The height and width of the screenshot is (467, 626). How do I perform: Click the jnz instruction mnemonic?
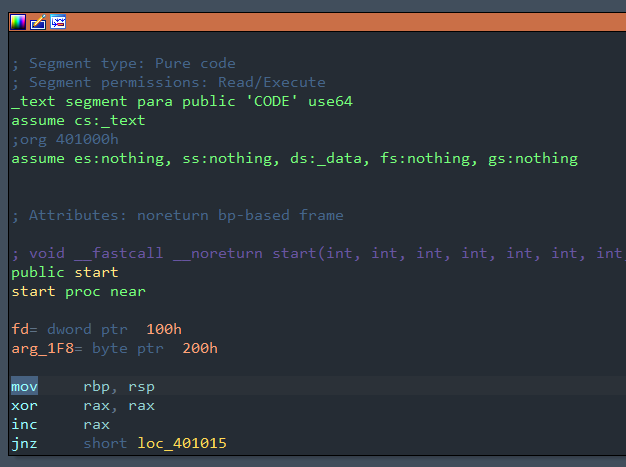tap(24, 444)
